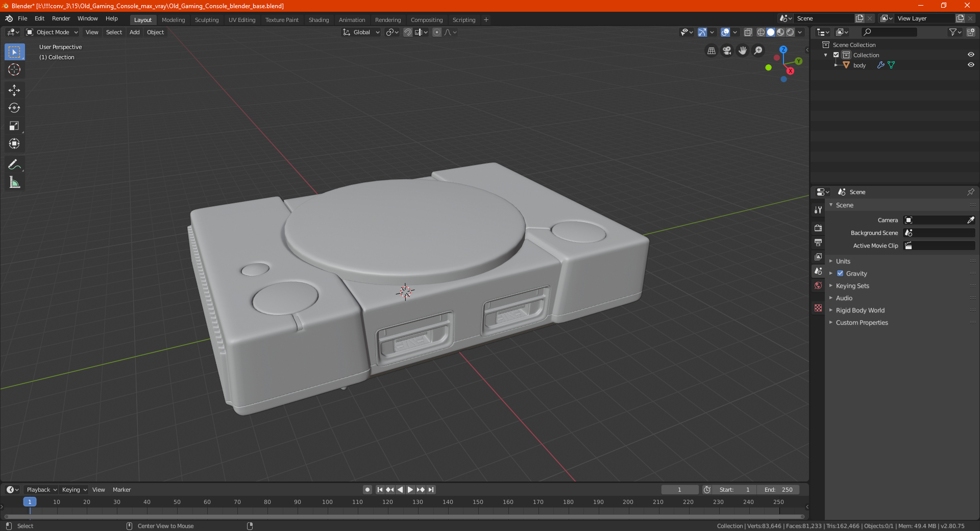Open the View Layer properties tab
The height and width of the screenshot is (531, 980).
(818, 256)
